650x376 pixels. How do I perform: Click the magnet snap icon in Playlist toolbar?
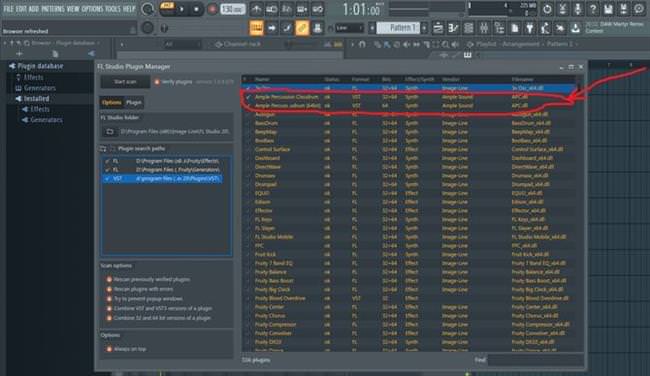362,44
